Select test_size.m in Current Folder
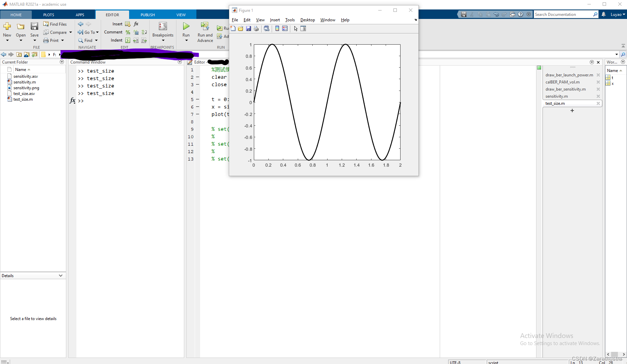 point(23,99)
